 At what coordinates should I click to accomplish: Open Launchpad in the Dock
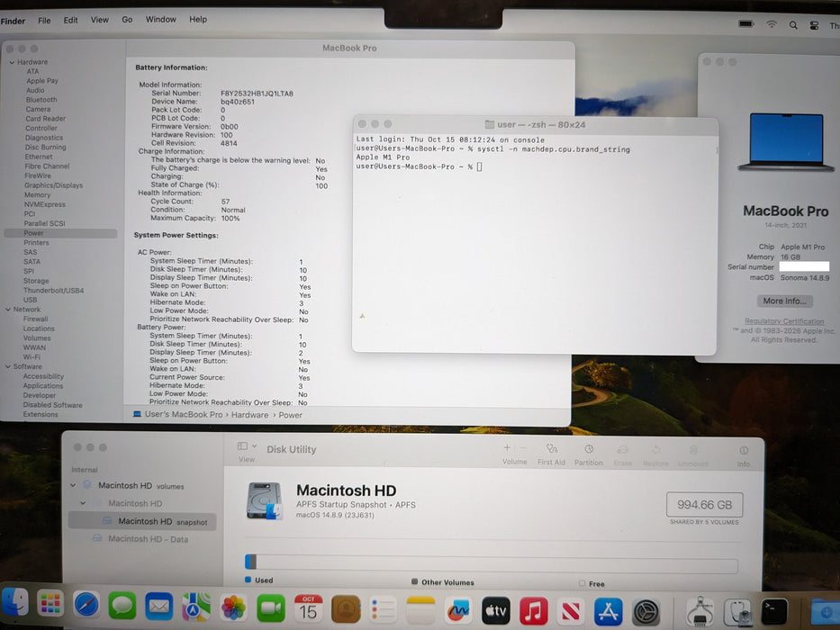click(50, 604)
